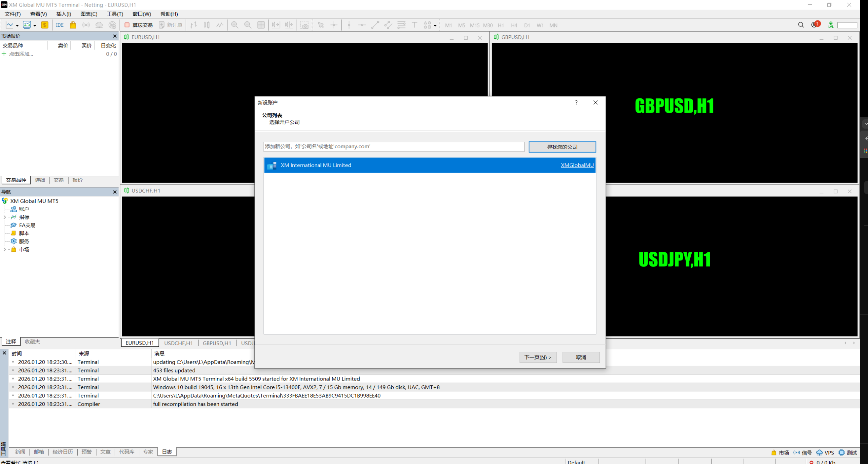
Task: Open the 插入(I) menu
Action: click(64, 14)
